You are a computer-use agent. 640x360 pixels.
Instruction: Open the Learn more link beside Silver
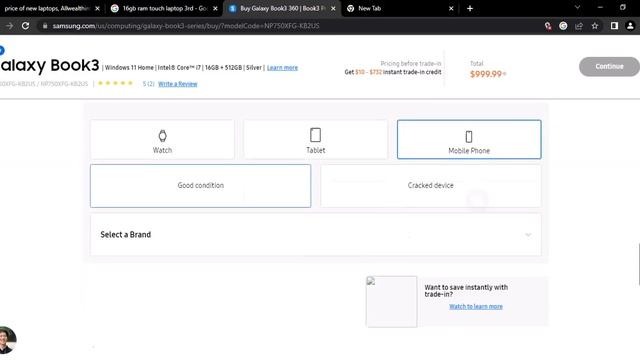point(282,68)
